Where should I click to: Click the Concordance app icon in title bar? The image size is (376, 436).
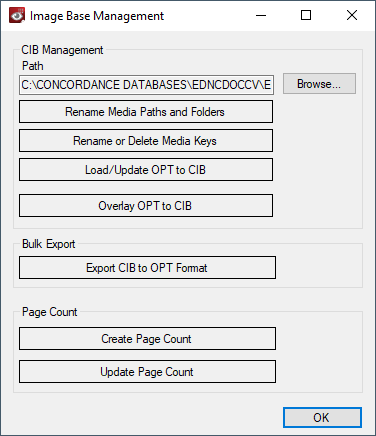[17, 16]
